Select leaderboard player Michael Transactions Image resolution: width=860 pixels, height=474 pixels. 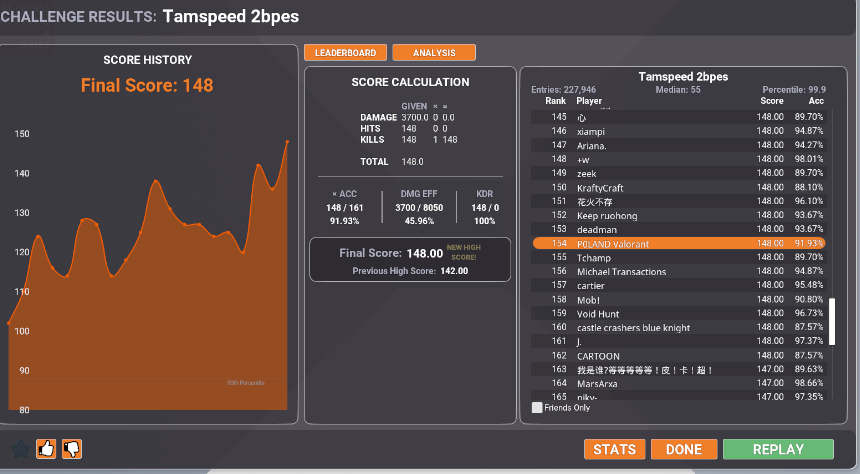(679, 272)
